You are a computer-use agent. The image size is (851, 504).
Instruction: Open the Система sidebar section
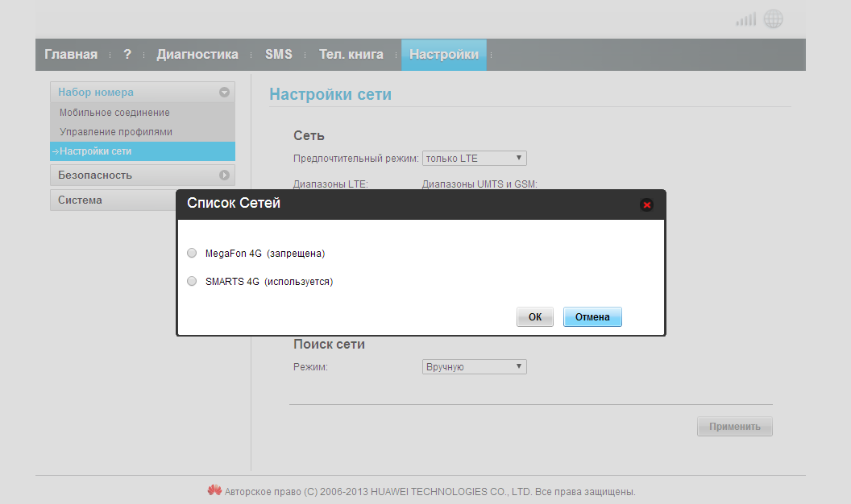coord(113,200)
